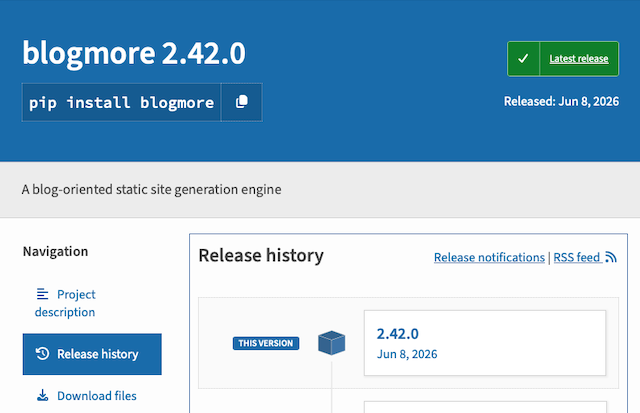Click the Download files arrow icon

click(x=42, y=395)
